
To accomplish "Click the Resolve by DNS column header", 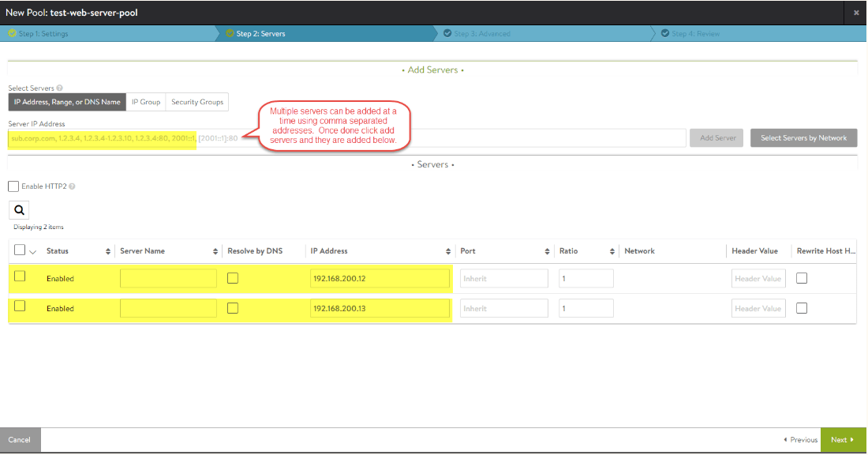I will [255, 251].
